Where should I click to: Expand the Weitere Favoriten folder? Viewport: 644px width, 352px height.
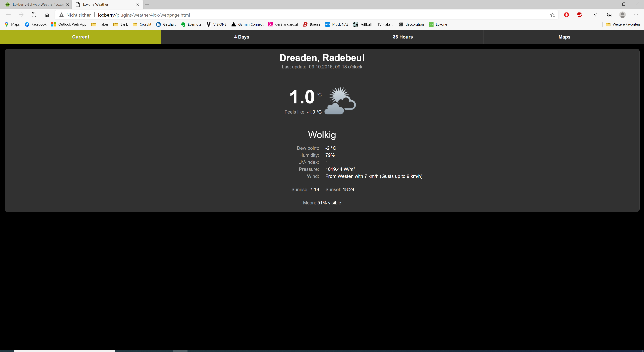[x=623, y=24]
